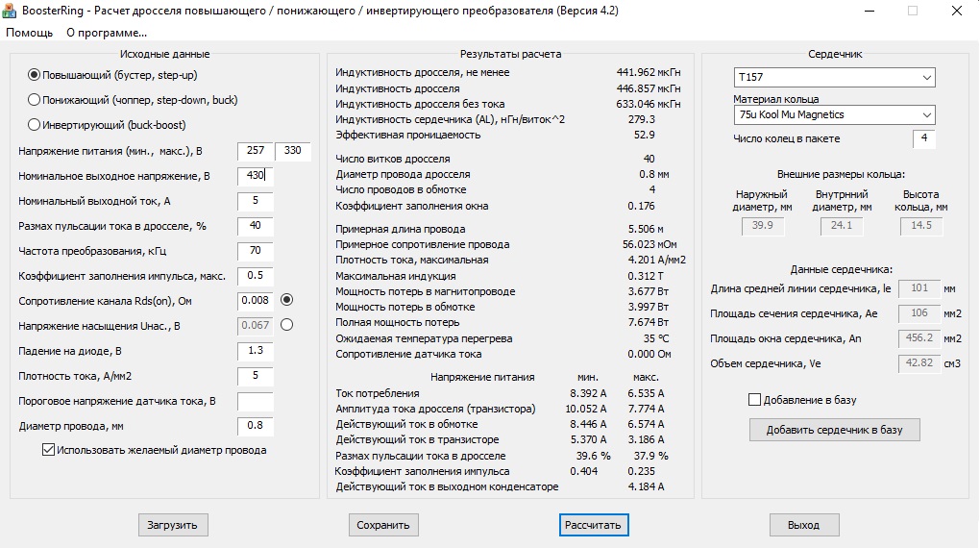Click the Сохранить button
980x548 pixels.
point(382,525)
